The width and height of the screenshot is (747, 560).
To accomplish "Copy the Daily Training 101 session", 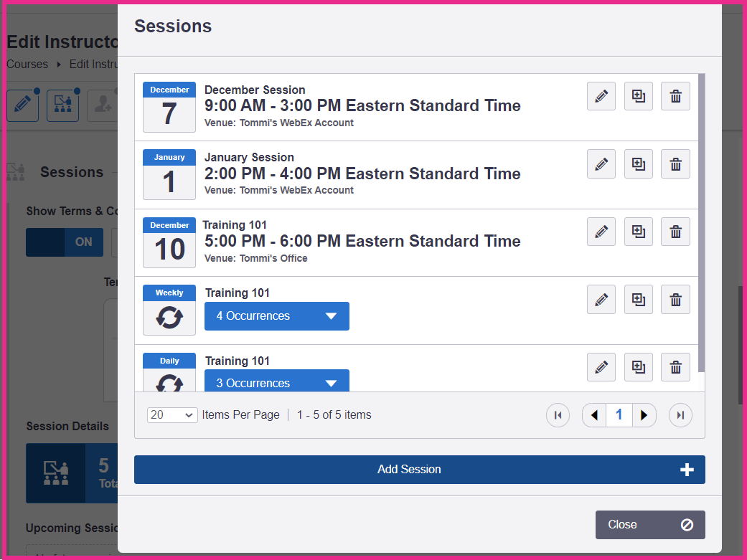I will 639,367.
